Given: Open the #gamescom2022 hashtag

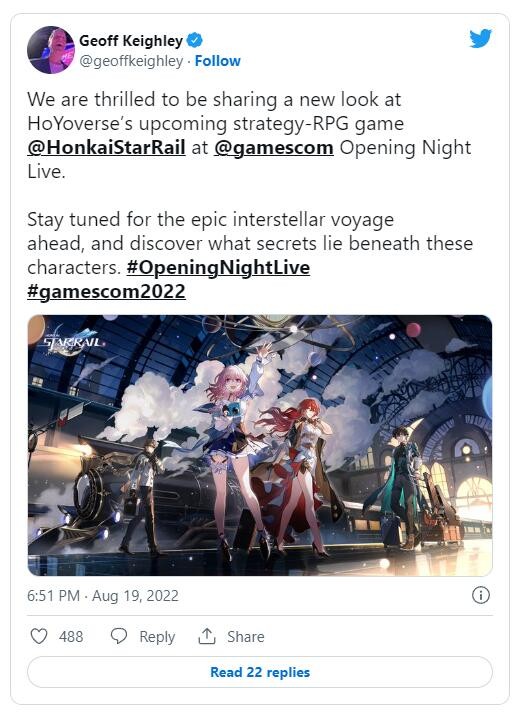Looking at the screenshot, I should [106, 292].
